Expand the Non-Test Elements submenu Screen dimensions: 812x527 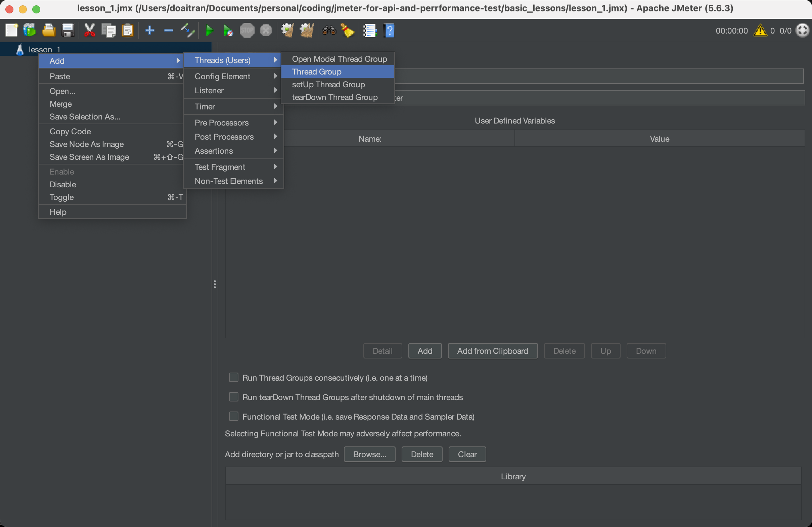pyautogui.click(x=234, y=181)
